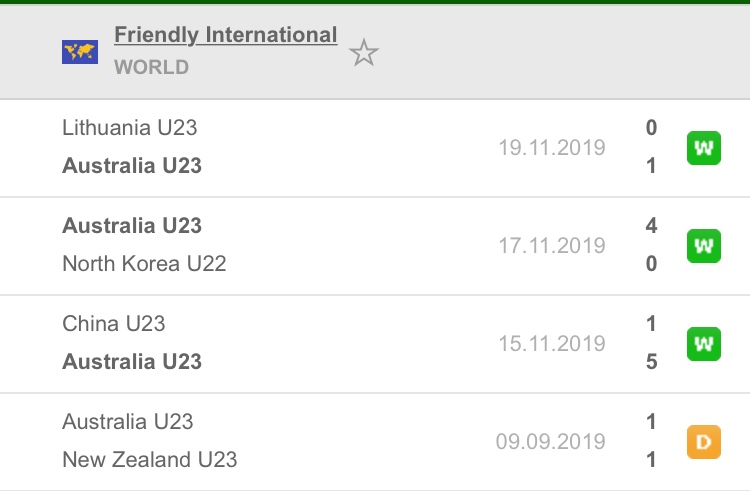Select Australia U23 in the 09.09.2019 match

point(128,422)
